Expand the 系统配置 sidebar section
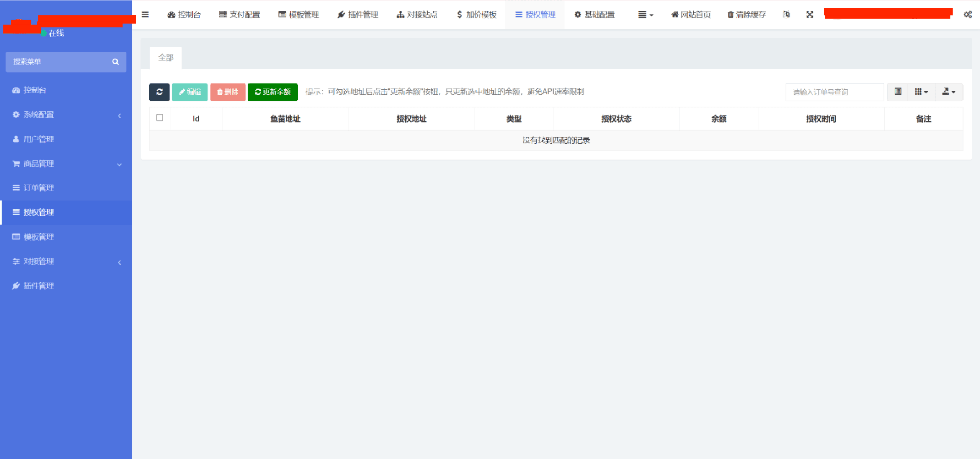Image resolution: width=980 pixels, height=459 pixels. 66,114
